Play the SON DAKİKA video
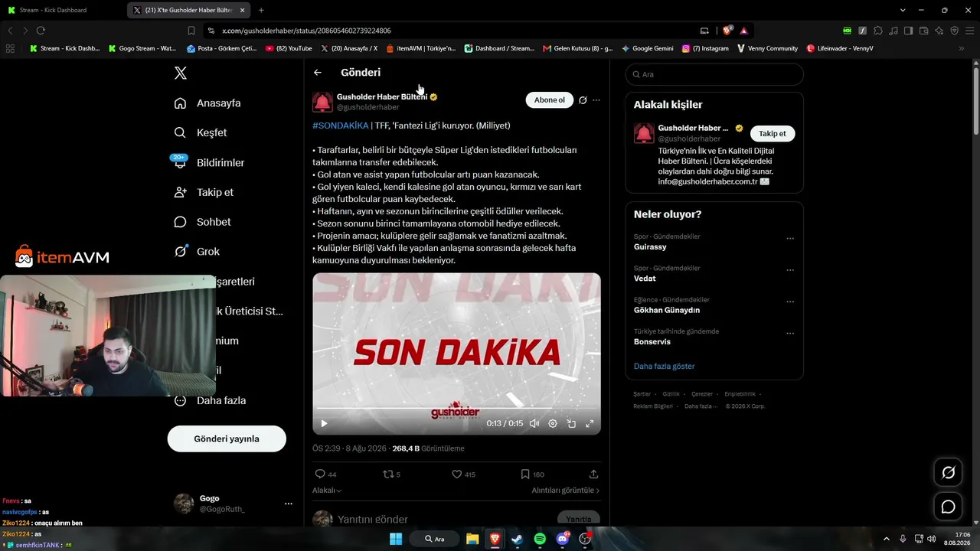980x551 pixels. click(324, 423)
